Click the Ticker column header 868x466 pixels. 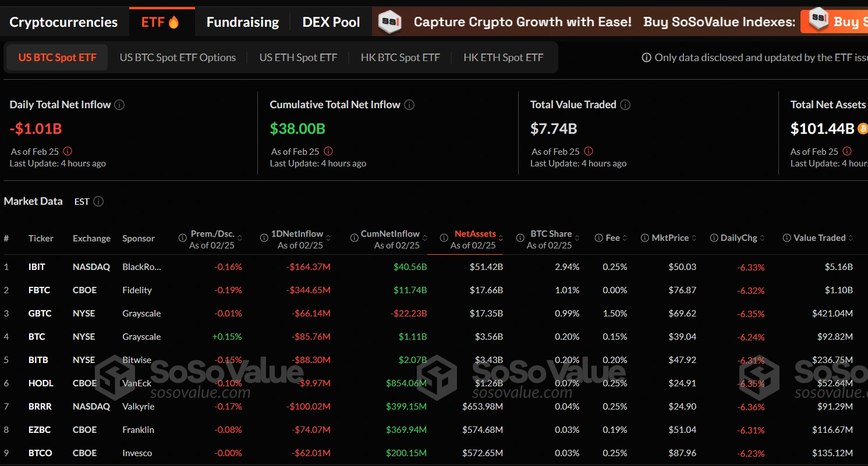(41, 238)
